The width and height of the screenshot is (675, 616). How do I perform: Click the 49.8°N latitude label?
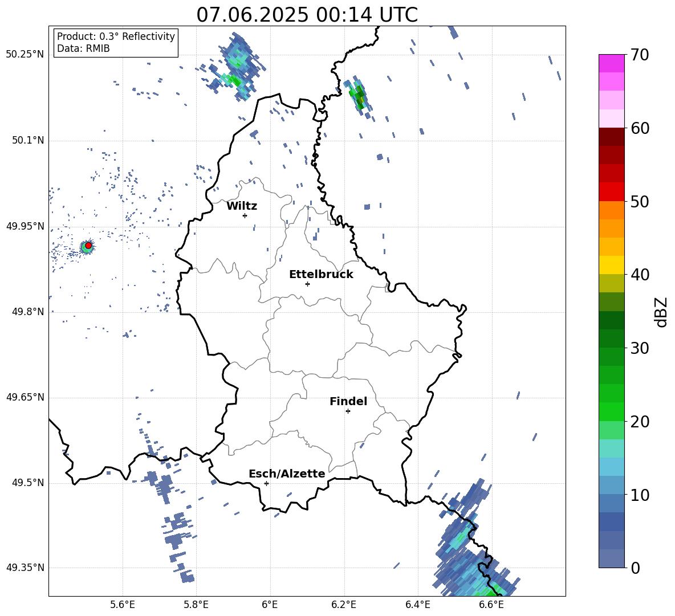coord(28,312)
